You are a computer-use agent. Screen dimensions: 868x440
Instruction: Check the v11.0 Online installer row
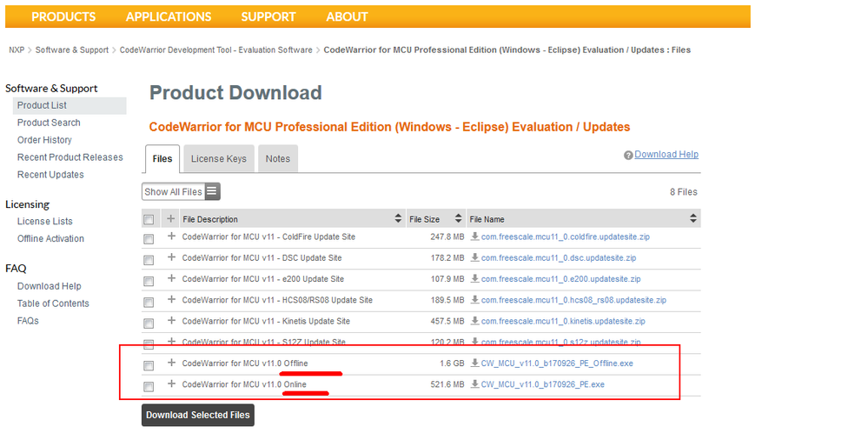click(x=149, y=386)
